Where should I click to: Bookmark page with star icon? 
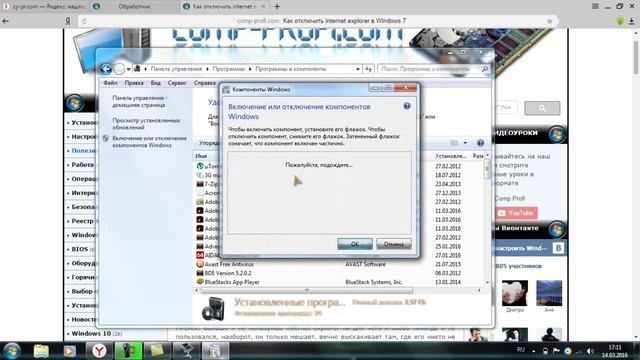tap(549, 21)
